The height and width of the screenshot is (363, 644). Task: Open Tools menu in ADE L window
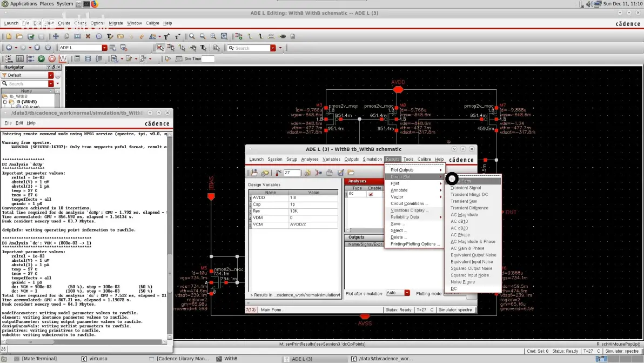coord(408,159)
